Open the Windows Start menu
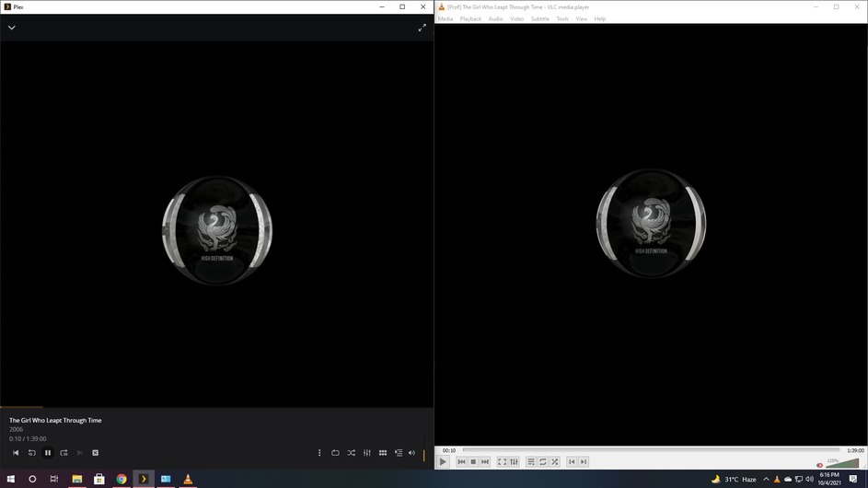The width and height of the screenshot is (868, 488). click(x=10, y=479)
